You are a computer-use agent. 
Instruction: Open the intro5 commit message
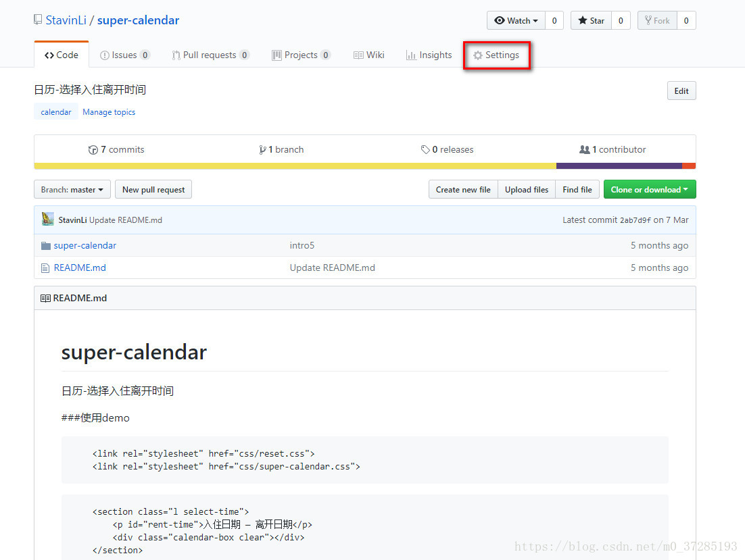302,245
